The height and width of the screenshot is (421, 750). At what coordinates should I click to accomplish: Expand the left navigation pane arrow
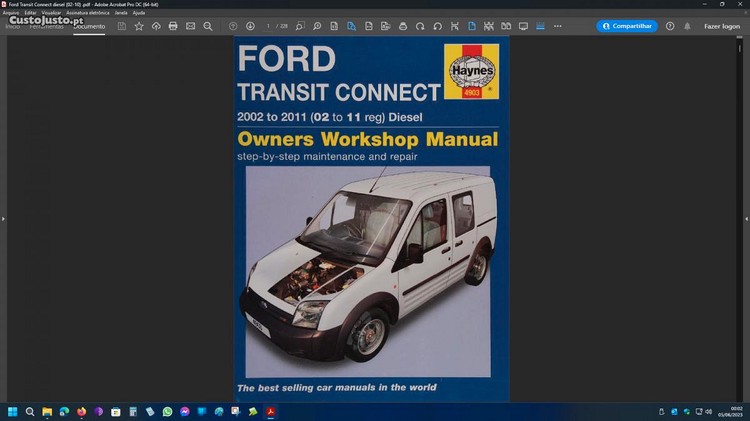[3, 218]
